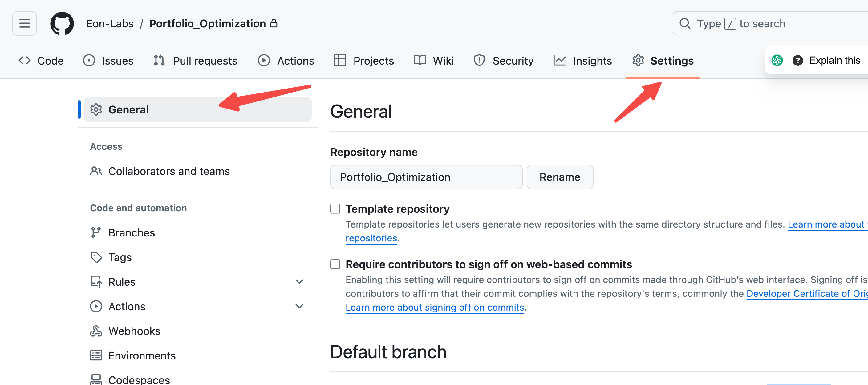Image resolution: width=868 pixels, height=385 pixels.
Task: Open Learn more about signing off link
Action: (435, 308)
